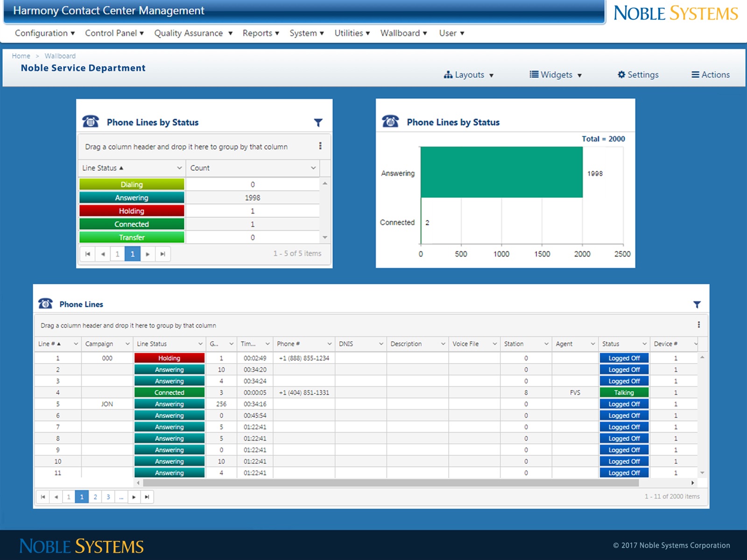The height and width of the screenshot is (560, 747).
Task: Expand Count column dropdown arrow
Action: click(x=313, y=168)
